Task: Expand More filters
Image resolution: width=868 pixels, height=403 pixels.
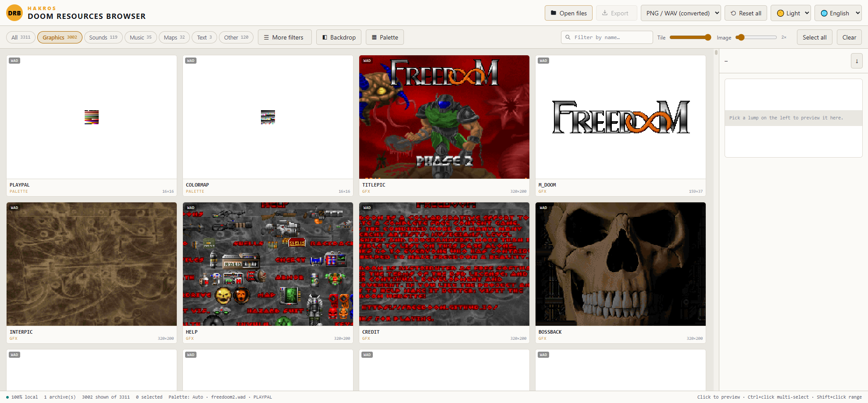Action: [x=285, y=37]
